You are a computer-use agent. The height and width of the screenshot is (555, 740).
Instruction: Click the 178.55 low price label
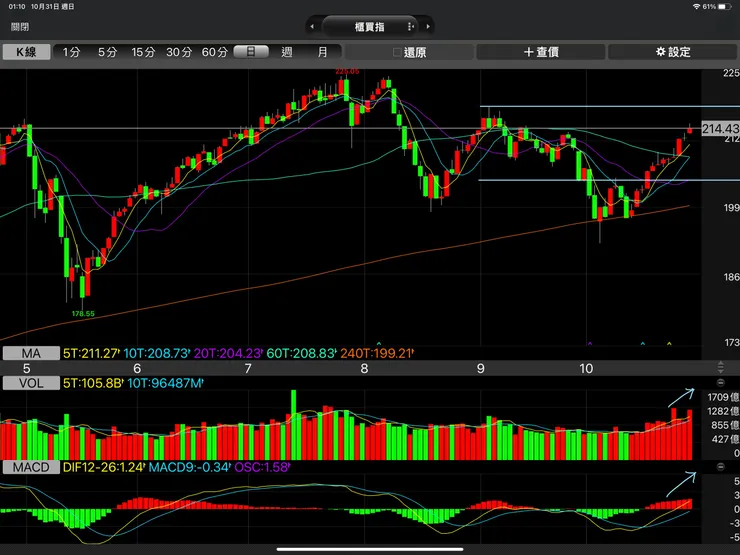click(83, 313)
